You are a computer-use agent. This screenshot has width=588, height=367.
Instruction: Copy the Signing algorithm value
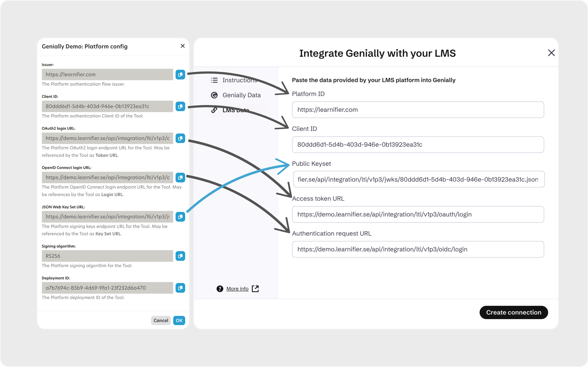(x=180, y=256)
